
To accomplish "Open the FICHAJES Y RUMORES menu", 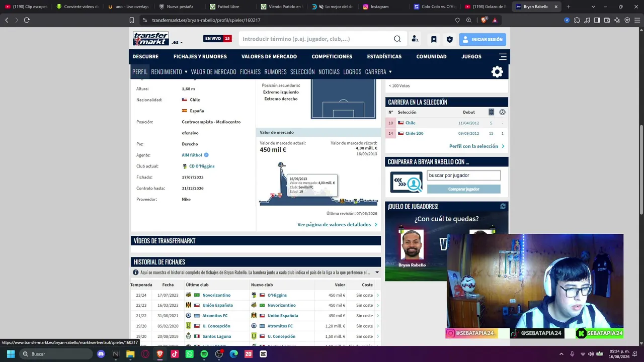I will click(200, 56).
